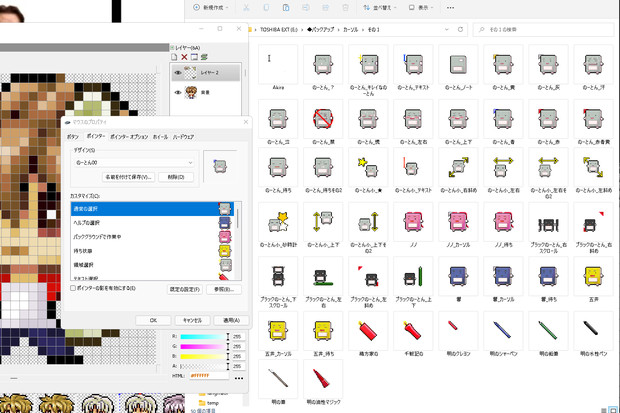Select the ぬーとん小_右斜め diagonal arrow file
The width and height of the screenshot is (620, 413).
point(458,171)
